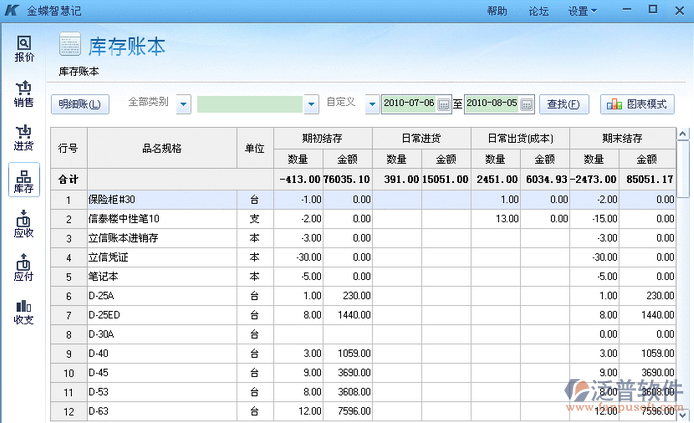Go to the 进货 purchase module
This screenshot has height=423, width=694.
[24, 138]
